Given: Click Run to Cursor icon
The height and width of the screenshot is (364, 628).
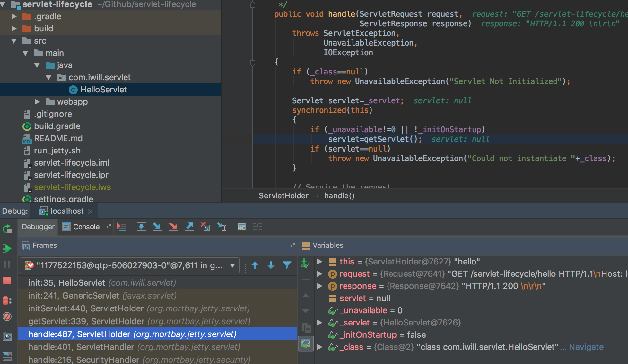Looking at the screenshot, I should (x=222, y=227).
